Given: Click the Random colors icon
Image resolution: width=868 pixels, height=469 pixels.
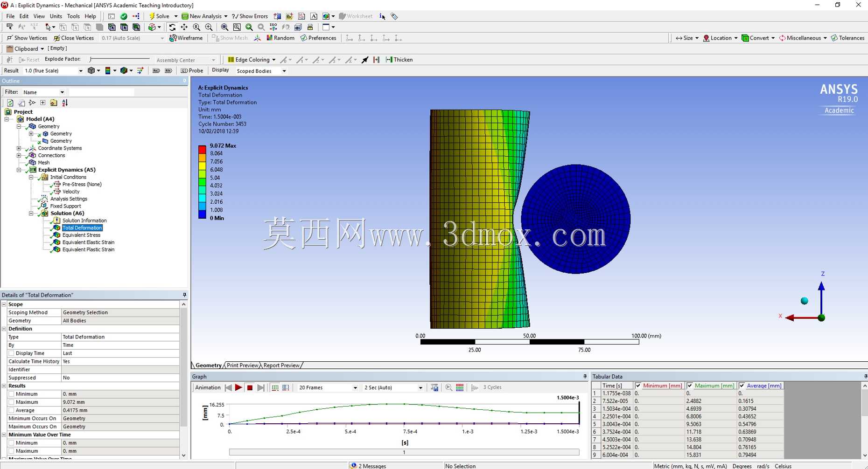Looking at the screenshot, I should tap(269, 38).
